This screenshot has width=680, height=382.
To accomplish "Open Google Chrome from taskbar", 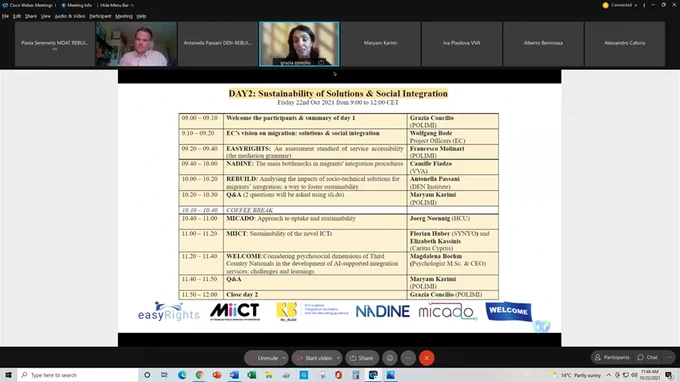I will tap(199, 375).
